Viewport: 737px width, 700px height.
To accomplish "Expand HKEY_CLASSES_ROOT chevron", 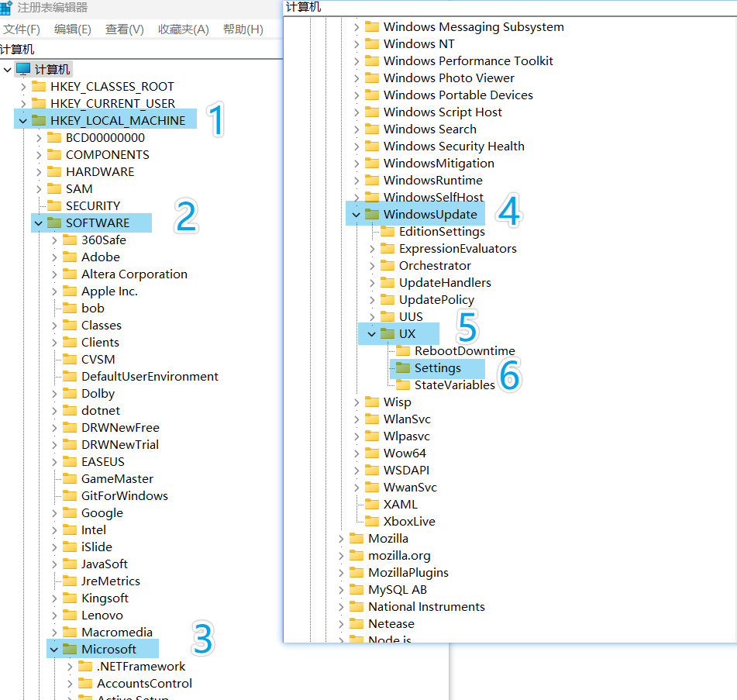I will (x=23, y=87).
